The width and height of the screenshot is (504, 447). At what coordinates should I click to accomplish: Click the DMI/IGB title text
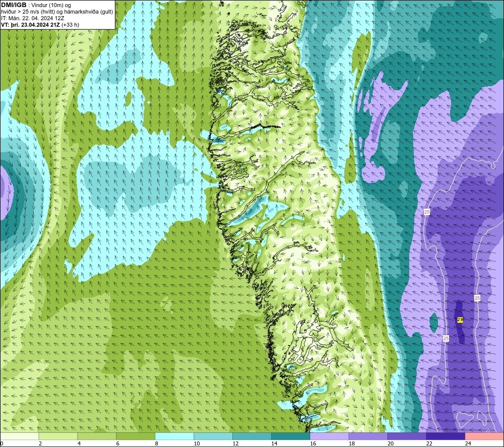pyautogui.click(x=14, y=5)
